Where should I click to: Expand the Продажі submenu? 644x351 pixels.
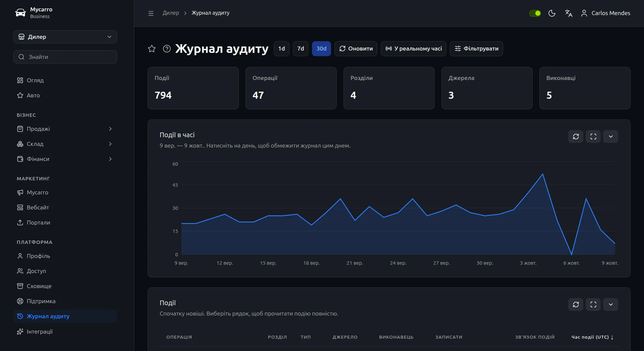coord(65,129)
